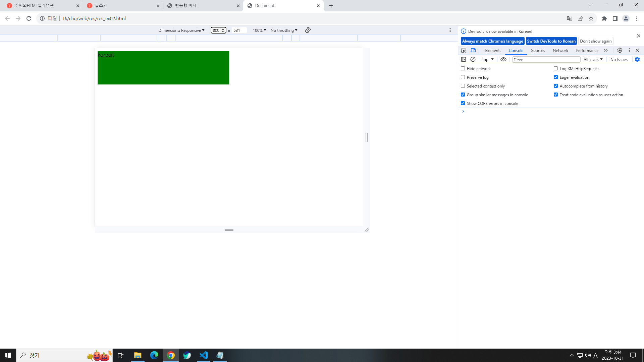
Task: Click the blue console settings gear
Action: click(x=637, y=59)
